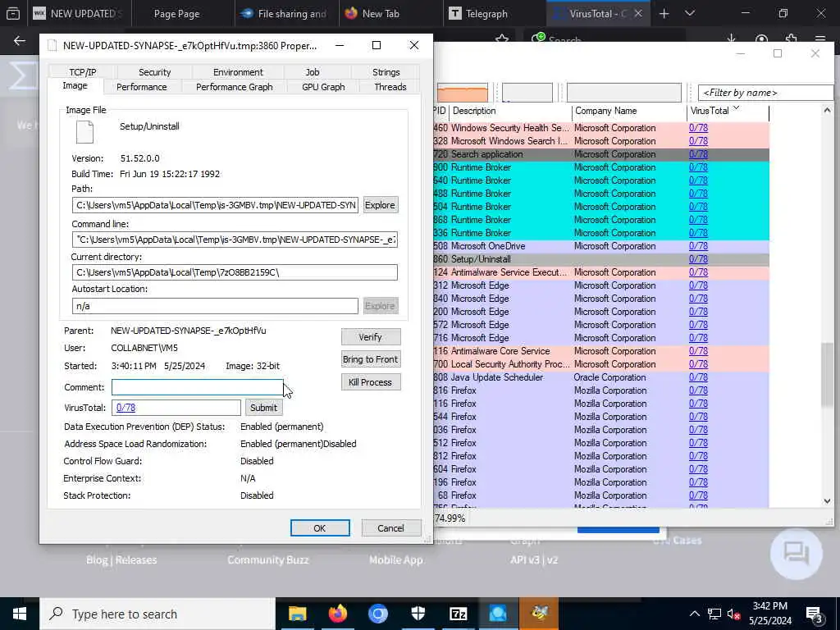
Task: Open the notification center icon
Action: click(815, 614)
